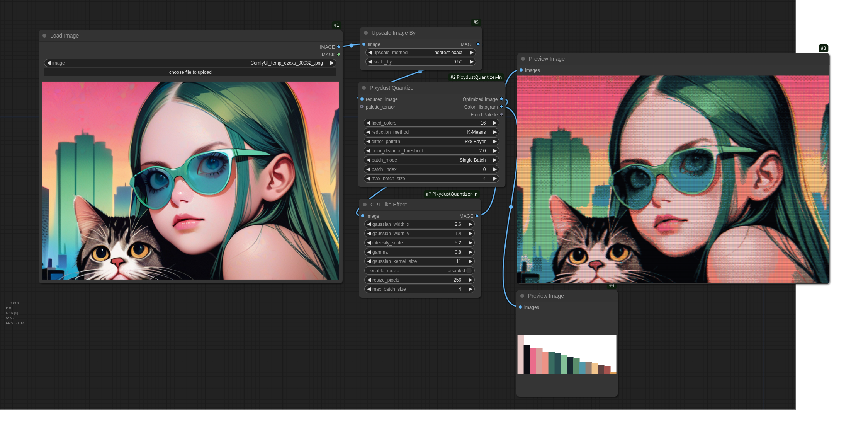Collapse the large Preview Image node #3
Screen dimensions: 868x447
[523, 59]
